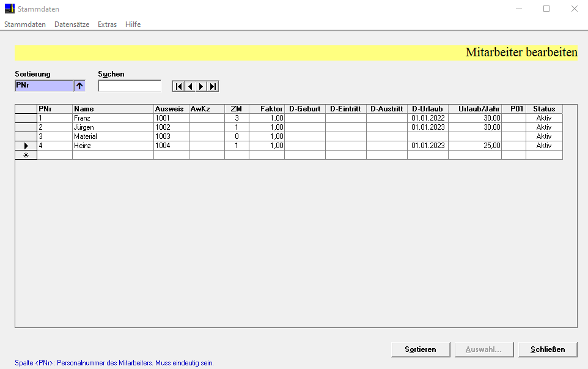Select row header for Franz

[x=26, y=118]
